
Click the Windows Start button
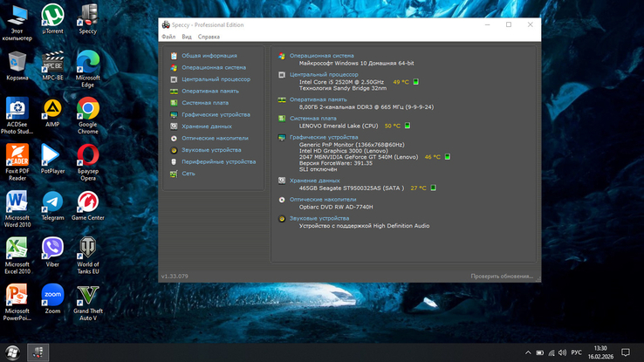(x=12, y=352)
